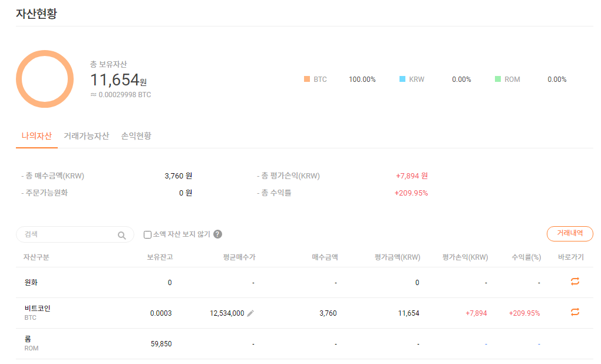The height and width of the screenshot is (364, 601).
Task: Select the 비트코인 BTC asset row
Action: click(38, 313)
